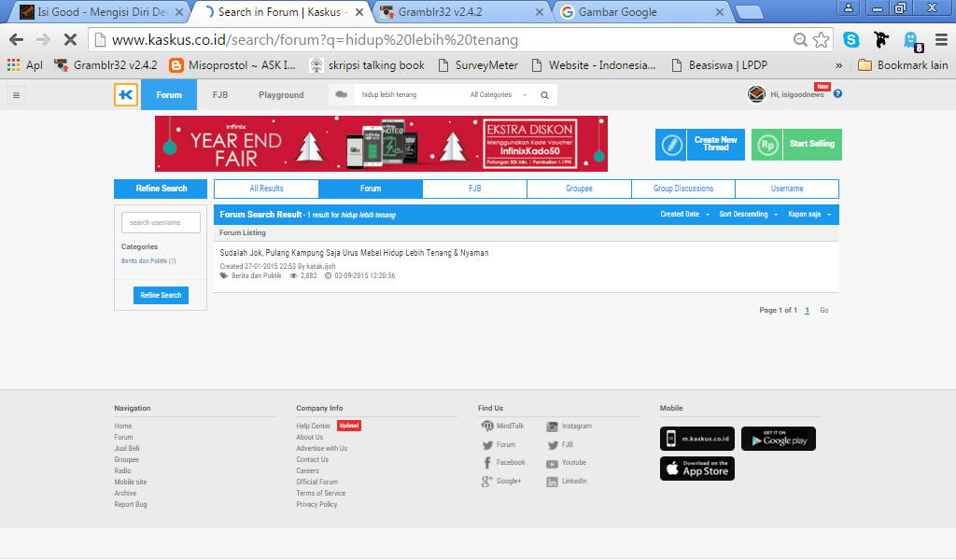956x560 pixels.
Task: Open the Chrome menu icon
Action: click(x=941, y=39)
